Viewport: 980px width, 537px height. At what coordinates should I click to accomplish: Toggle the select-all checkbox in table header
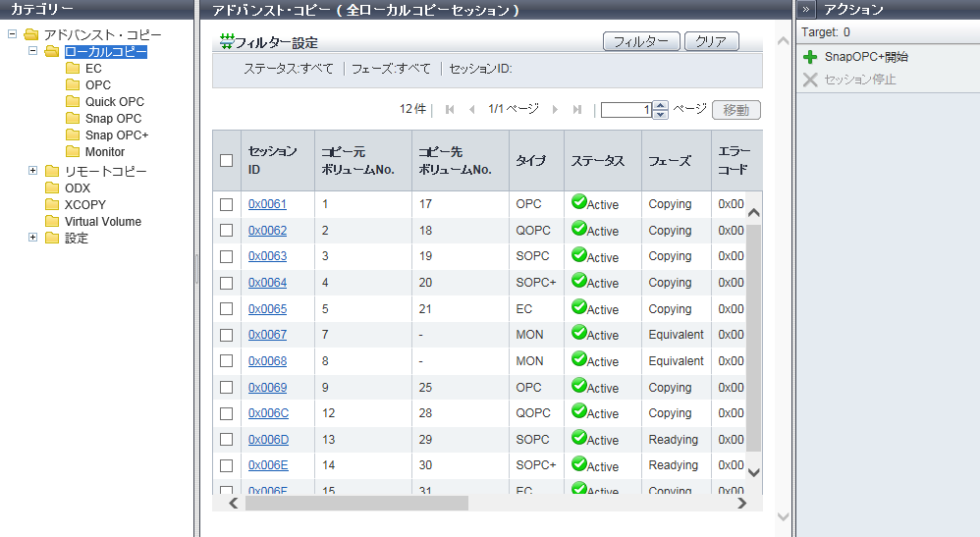[x=227, y=160]
